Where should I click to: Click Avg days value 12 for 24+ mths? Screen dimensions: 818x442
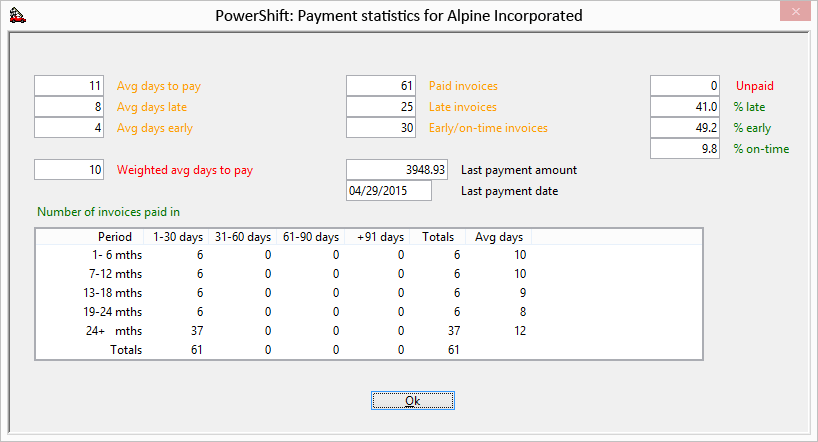[x=520, y=331]
